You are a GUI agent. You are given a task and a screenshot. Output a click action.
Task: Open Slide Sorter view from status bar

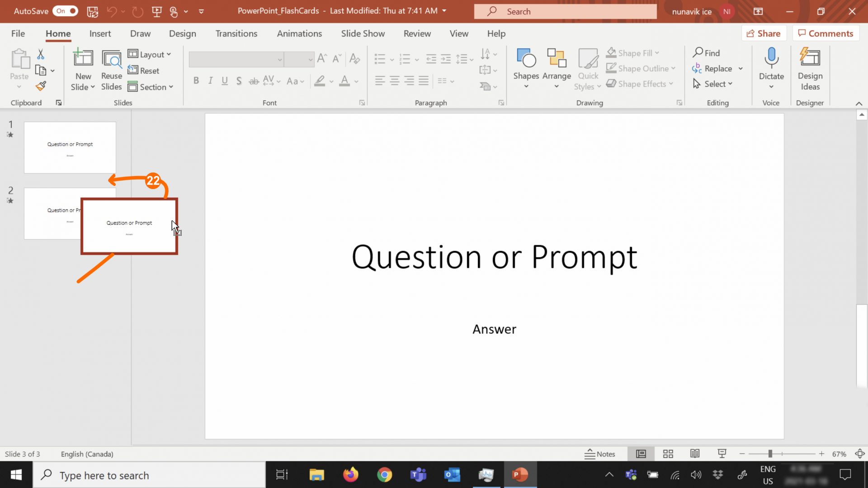(x=668, y=454)
